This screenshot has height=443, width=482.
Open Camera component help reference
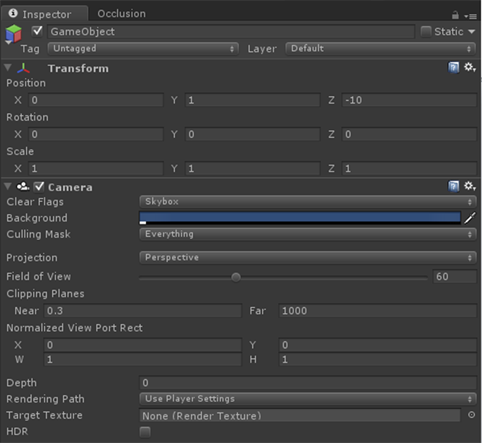pos(453,186)
